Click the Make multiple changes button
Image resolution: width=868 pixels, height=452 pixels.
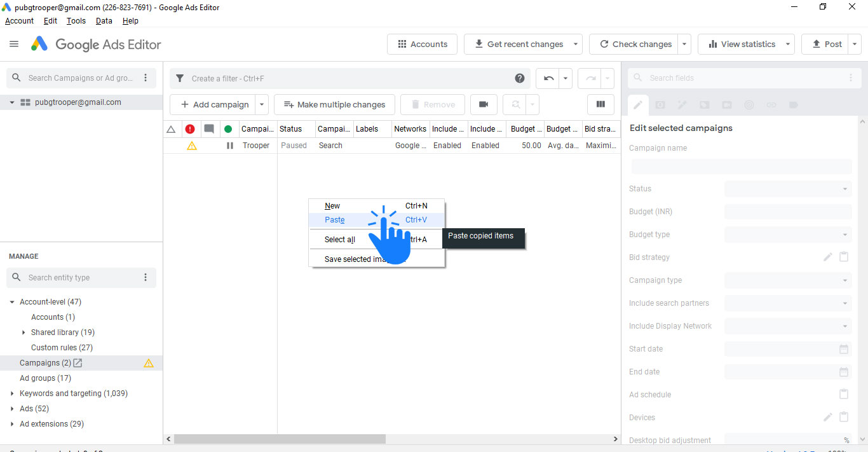[334, 105]
